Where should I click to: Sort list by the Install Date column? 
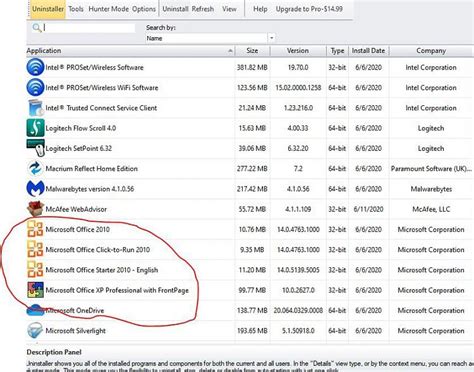(368, 51)
